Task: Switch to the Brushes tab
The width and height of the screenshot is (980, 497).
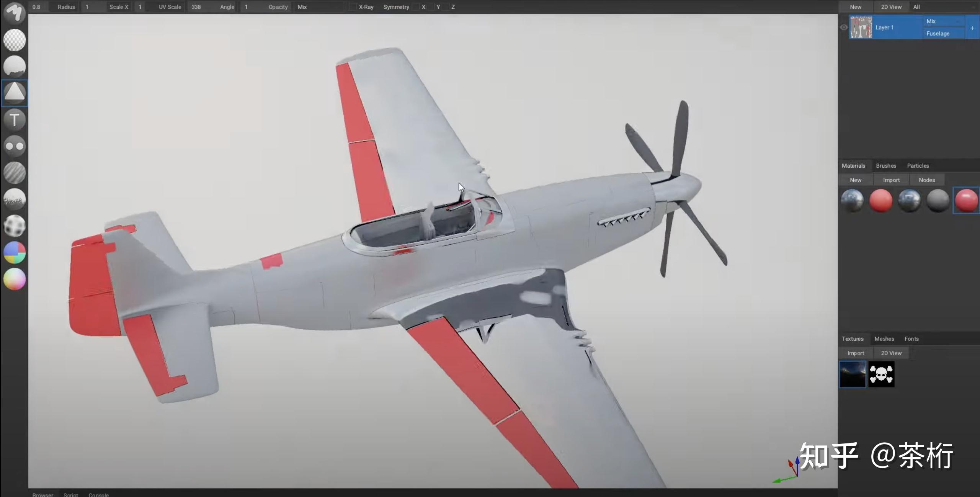Action: click(886, 166)
